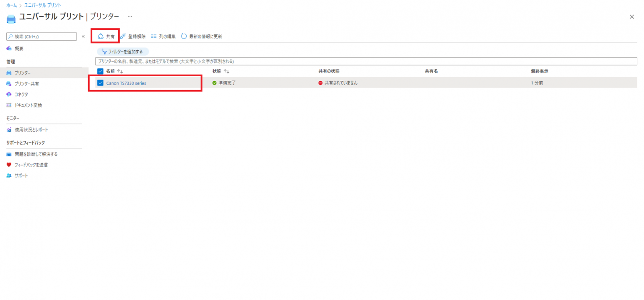This screenshot has width=644, height=300.
Task: Open 列の編集 column editor
Action: (x=153, y=36)
